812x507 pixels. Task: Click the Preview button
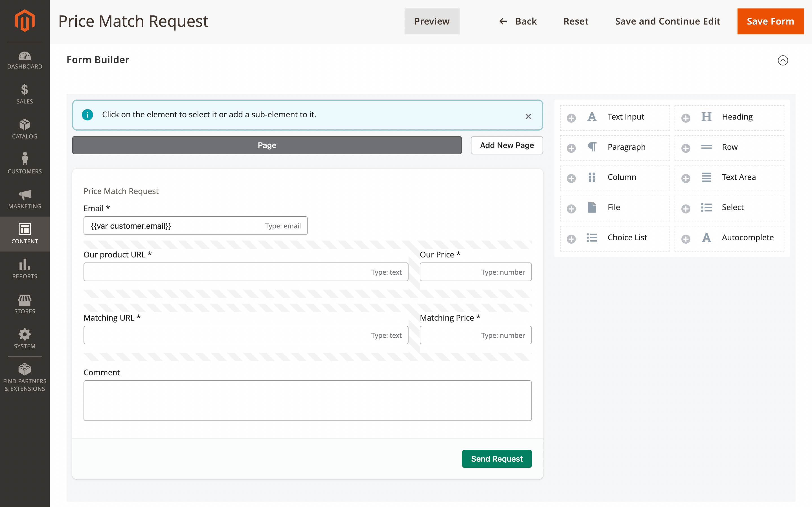pyautogui.click(x=432, y=21)
